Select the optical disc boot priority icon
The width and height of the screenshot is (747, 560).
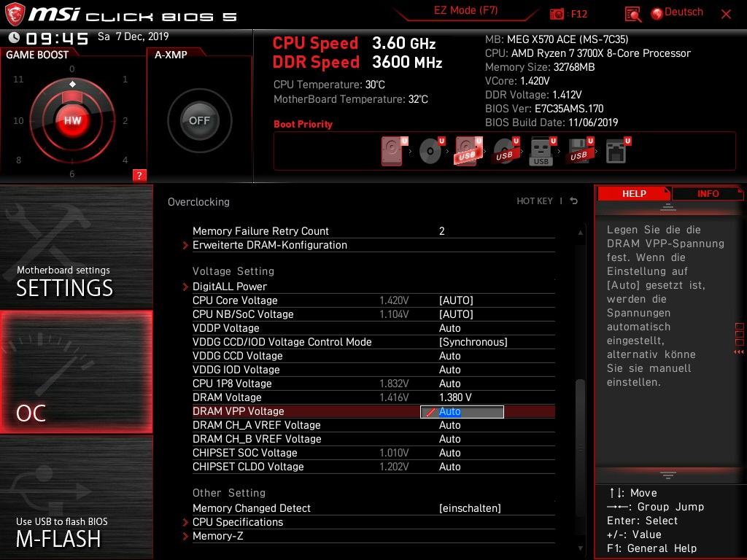click(x=432, y=151)
